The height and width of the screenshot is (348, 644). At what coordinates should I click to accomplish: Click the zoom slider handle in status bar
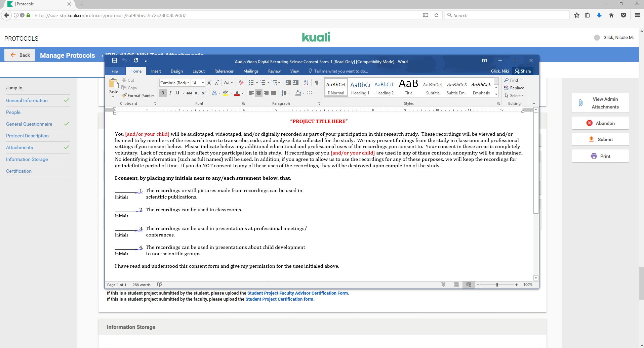497,285
